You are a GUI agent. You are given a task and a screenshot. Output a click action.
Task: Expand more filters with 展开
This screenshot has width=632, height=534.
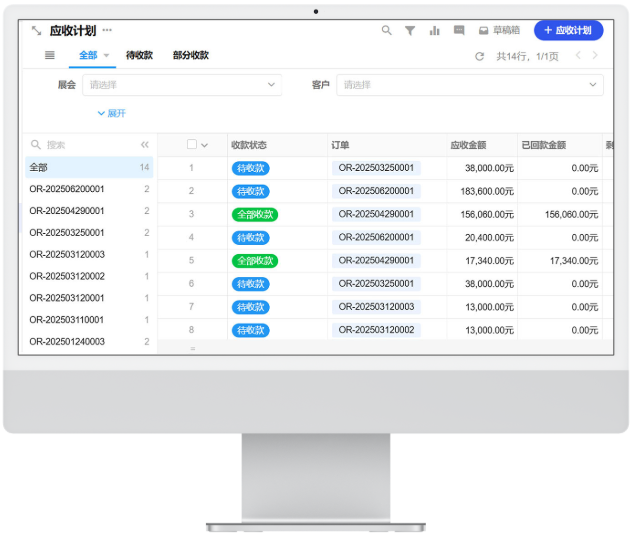(x=112, y=113)
